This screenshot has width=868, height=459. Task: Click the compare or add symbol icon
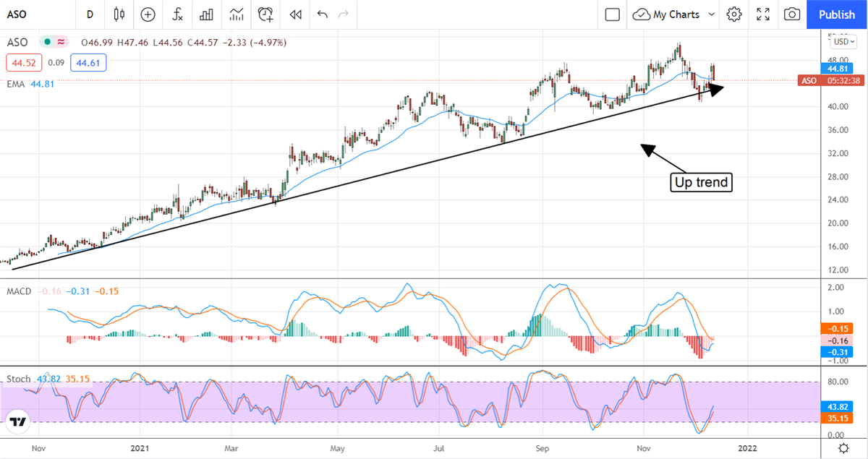148,14
